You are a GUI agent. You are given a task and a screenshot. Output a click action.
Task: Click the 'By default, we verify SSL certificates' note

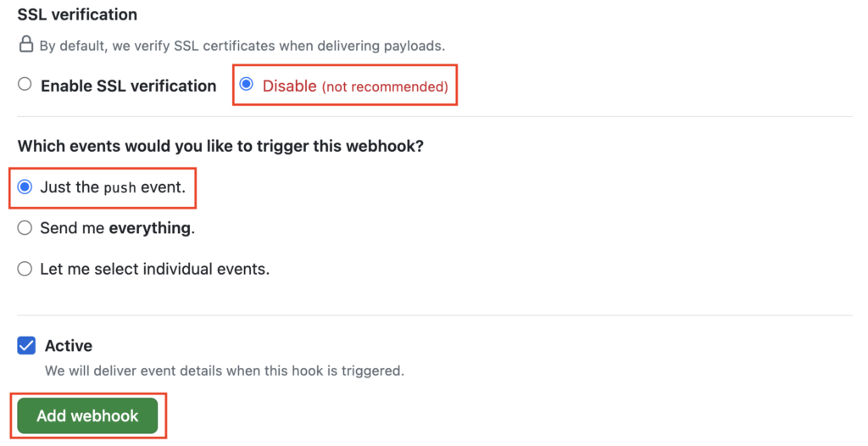tap(242, 46)
